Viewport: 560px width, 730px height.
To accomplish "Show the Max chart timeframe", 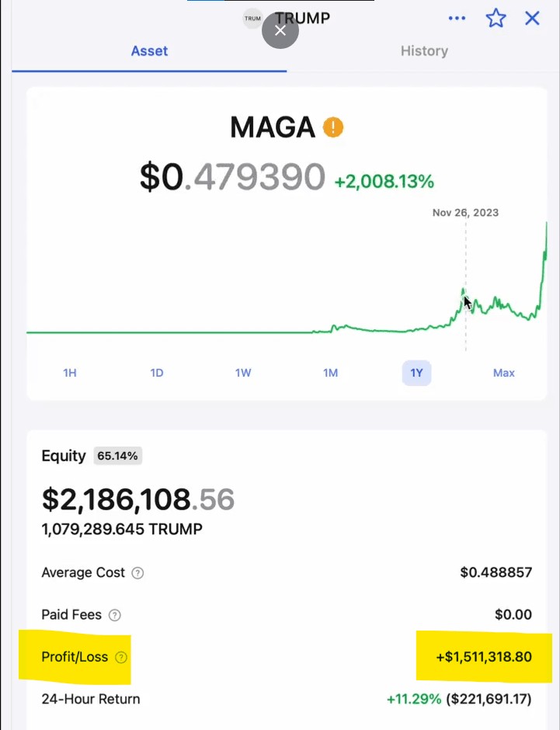I will click(503, 373).
